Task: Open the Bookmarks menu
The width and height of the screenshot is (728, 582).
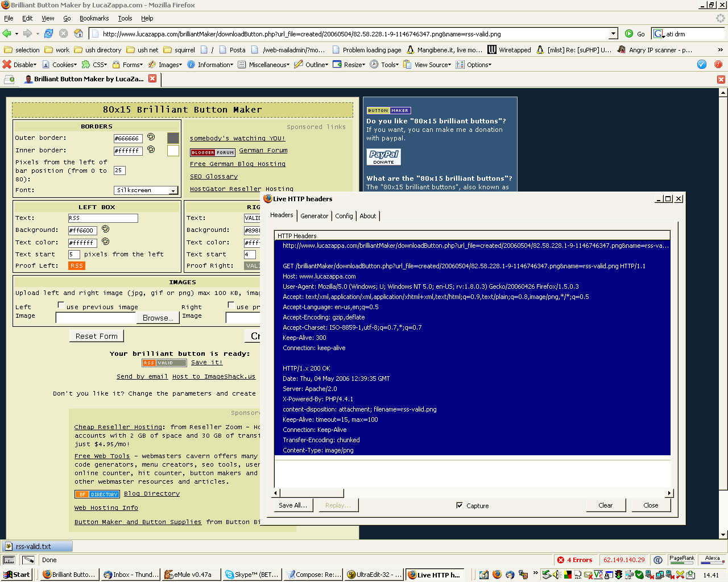Action: click(x=94, y=18)
